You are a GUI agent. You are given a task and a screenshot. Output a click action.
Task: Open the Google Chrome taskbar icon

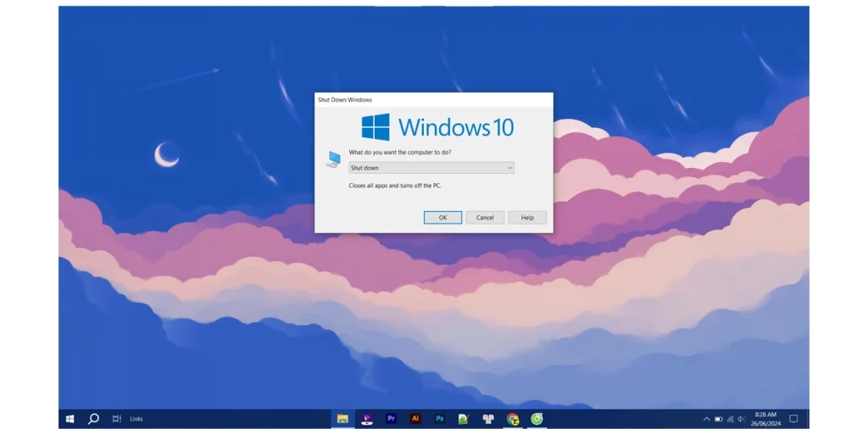coord(513,419)
